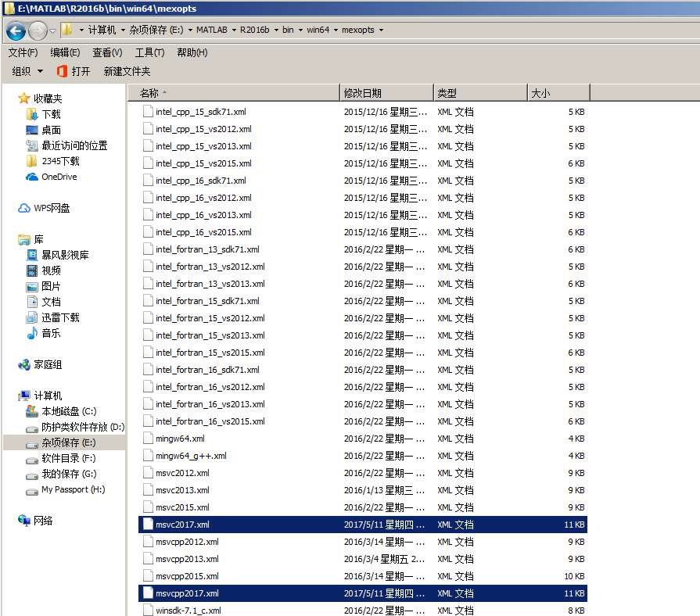700x616 pixels.
Task: Select file msvcpp2017.xml
Action: coord(362,593)
